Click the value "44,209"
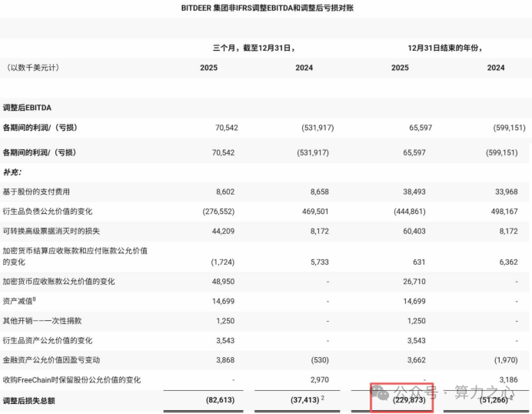 223,232
